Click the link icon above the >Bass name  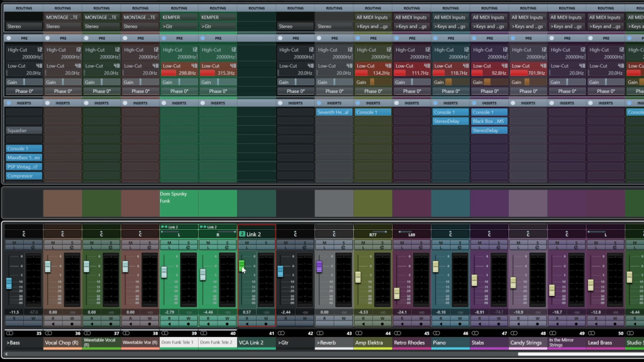[x=10, y=333]
